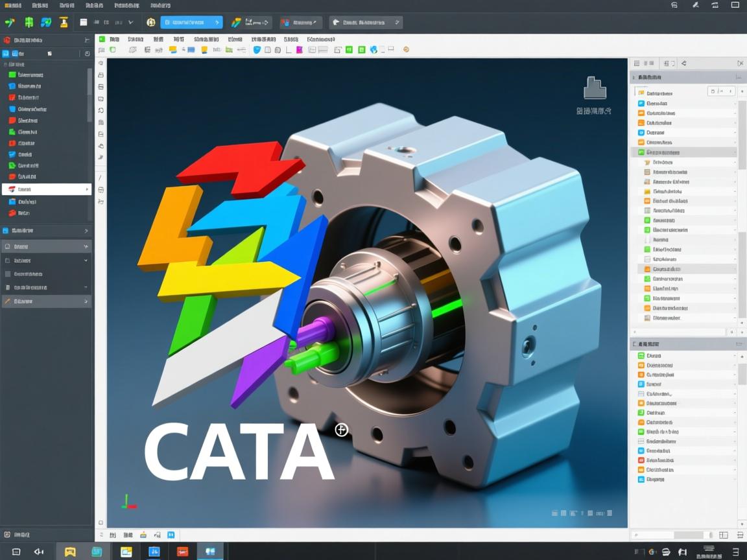Click the green grid icon in the top-left toolbar

coord(29,23)
